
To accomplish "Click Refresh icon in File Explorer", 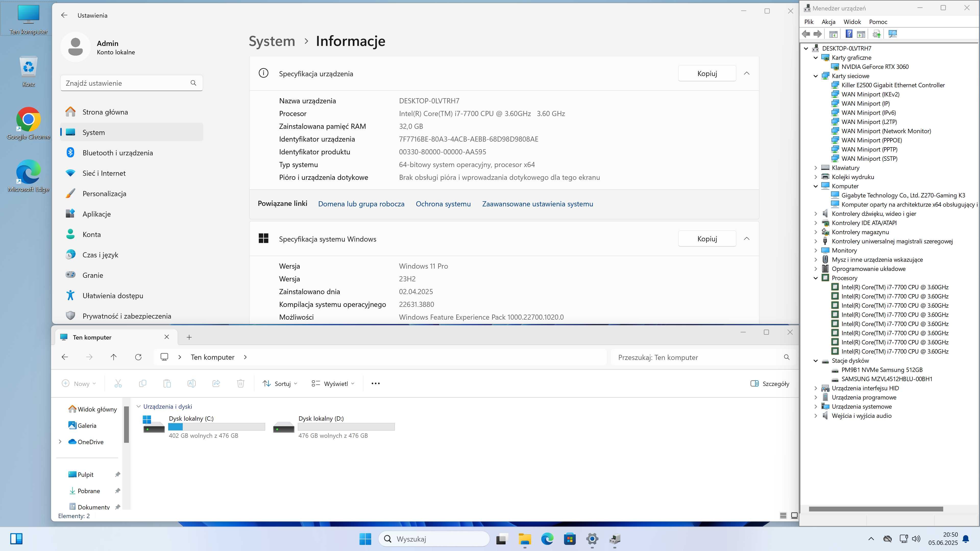I will (138, 357).
